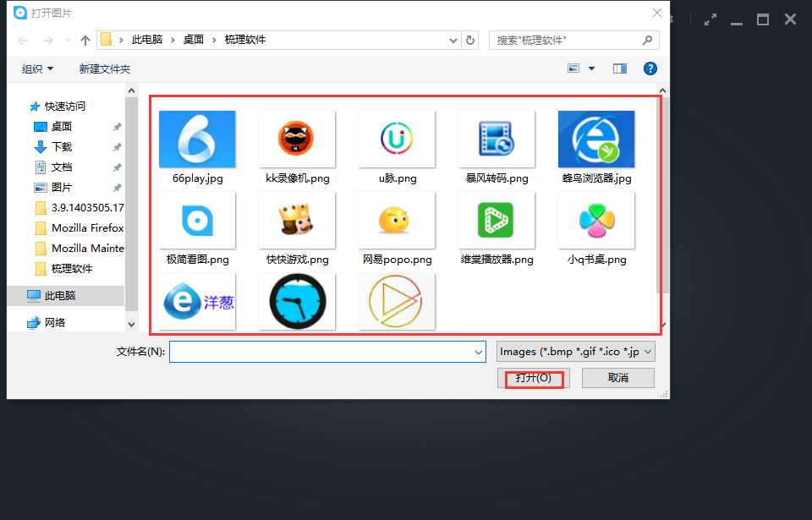This screenshot has width=812, height=520.
Task: Click the 打开(O) button
Action: (534, 378)
